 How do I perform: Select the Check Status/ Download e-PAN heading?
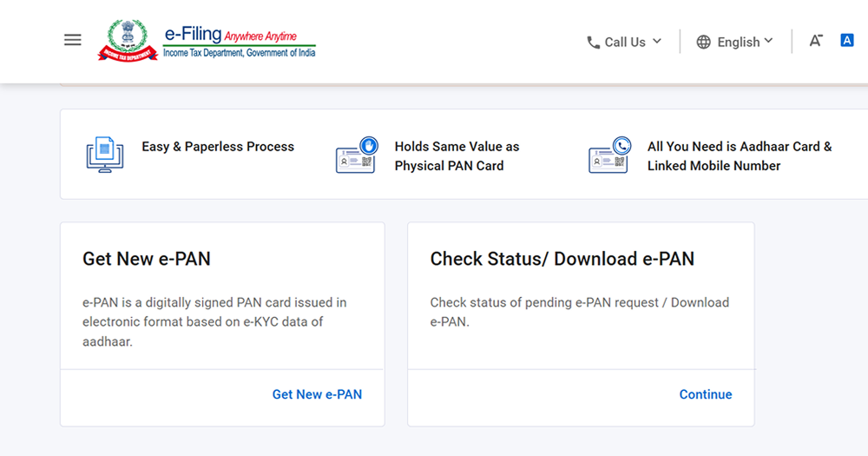click(x=562, y=259)
